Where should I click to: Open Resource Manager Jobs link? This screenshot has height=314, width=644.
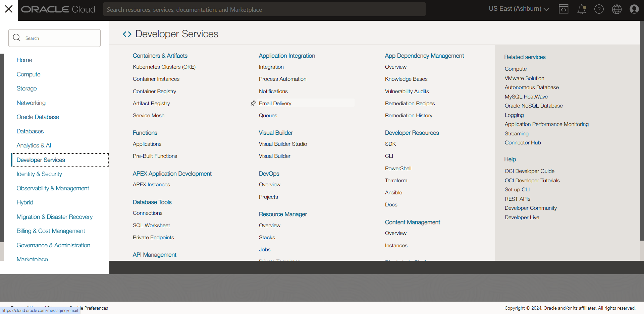265,249
